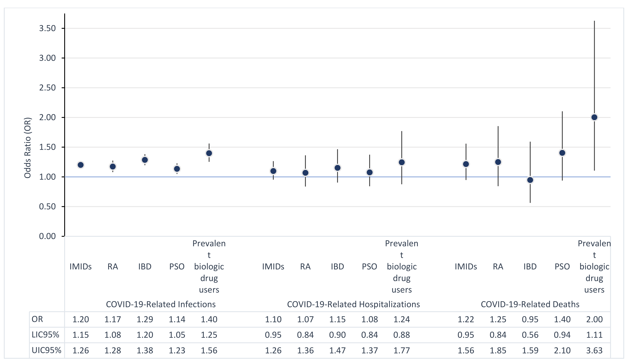Viewport: 632px width, 364px height.
Task: Click the prevalent biologic users Infections marker
Action: [x=209, y=153]
